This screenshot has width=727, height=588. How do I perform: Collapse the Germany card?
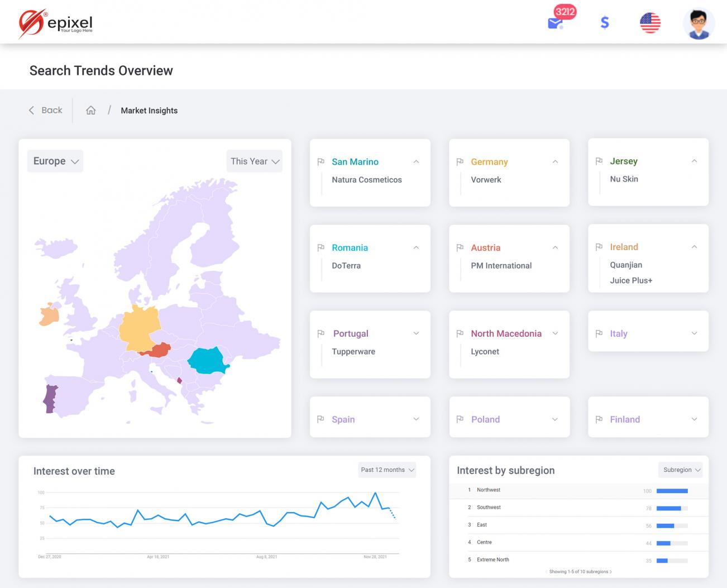[x=555, y=161]
